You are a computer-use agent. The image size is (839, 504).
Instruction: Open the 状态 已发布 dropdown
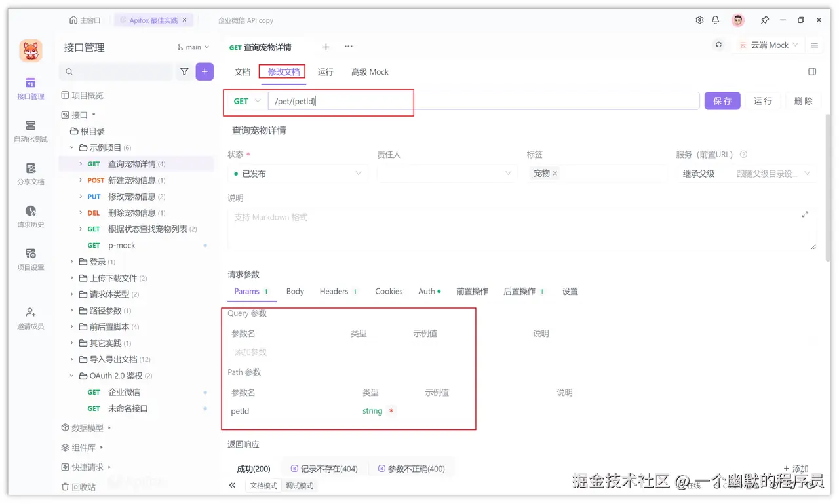tap(298, 174)
